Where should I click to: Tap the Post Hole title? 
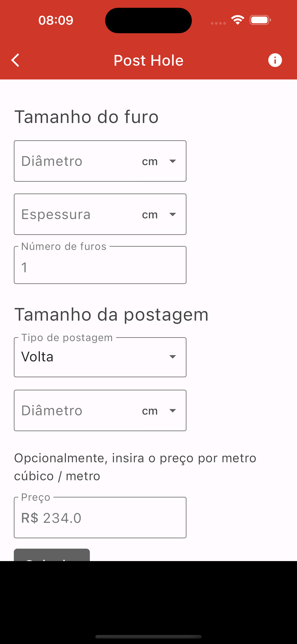point(148,60)
